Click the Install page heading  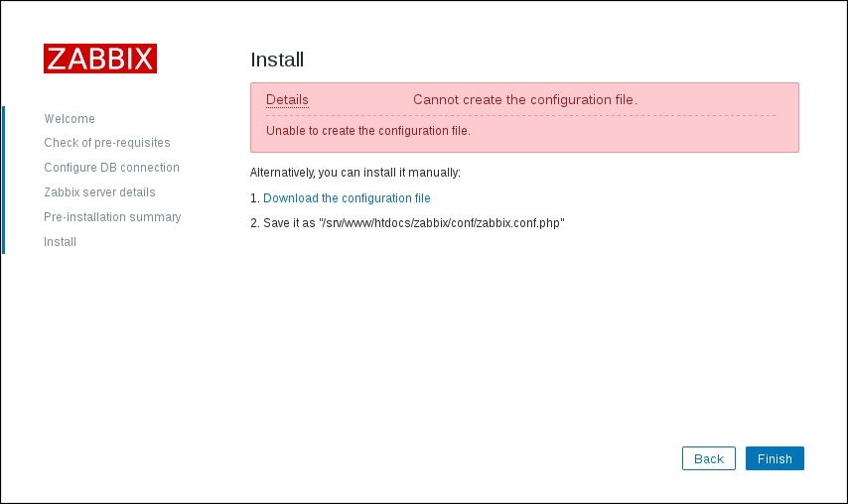coord(277,60)
